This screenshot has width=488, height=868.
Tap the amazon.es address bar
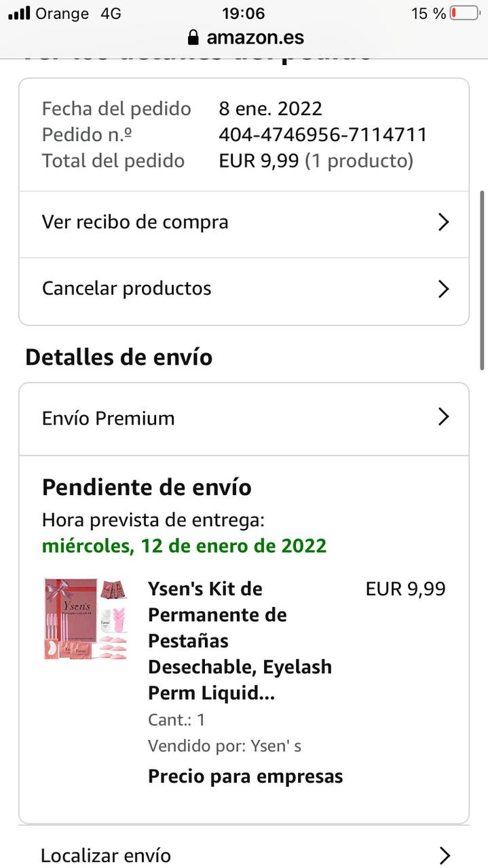pyautogui.click(x=246, y=37)
